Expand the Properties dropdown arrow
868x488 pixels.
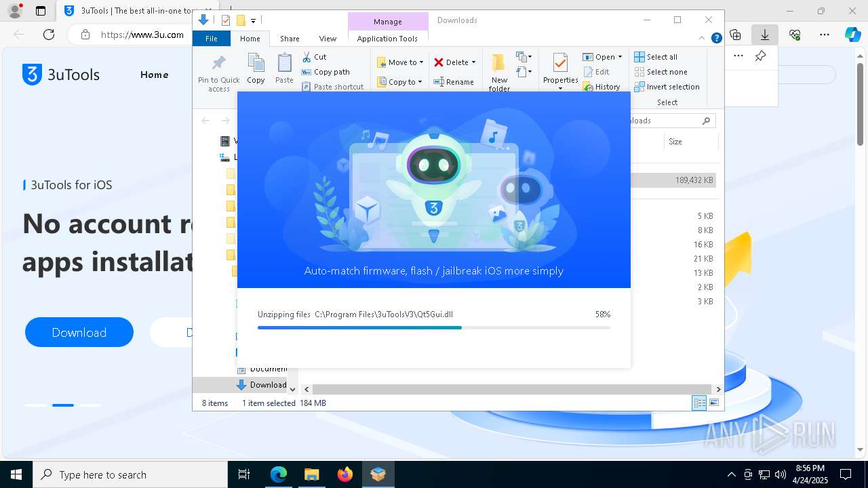[560, 88]
